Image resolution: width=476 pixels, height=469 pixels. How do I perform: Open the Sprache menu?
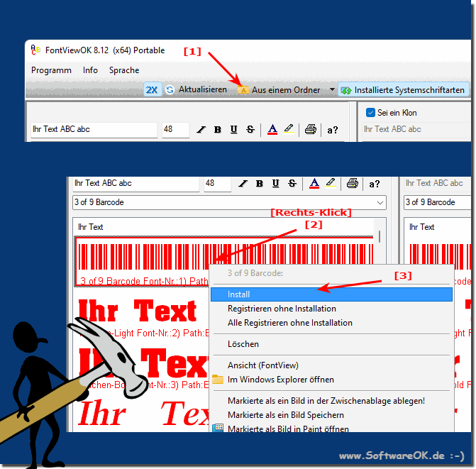pyautogui.click(x=124, y=70)
